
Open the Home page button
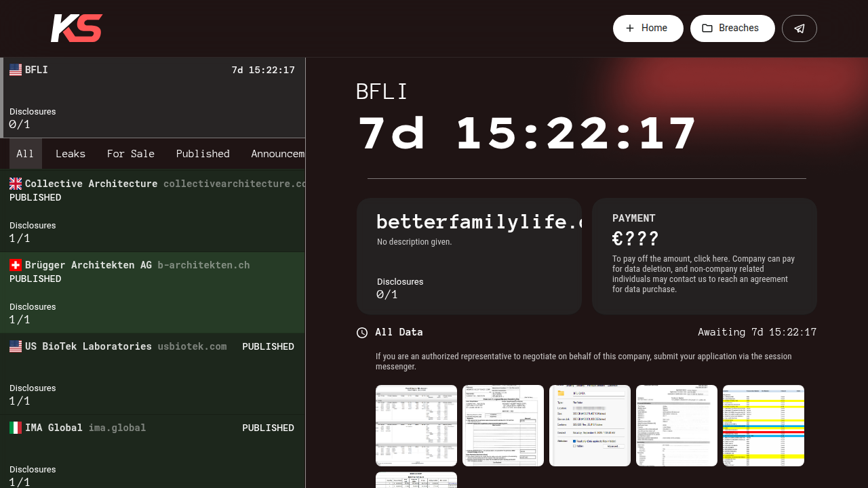tap(648, 28)
